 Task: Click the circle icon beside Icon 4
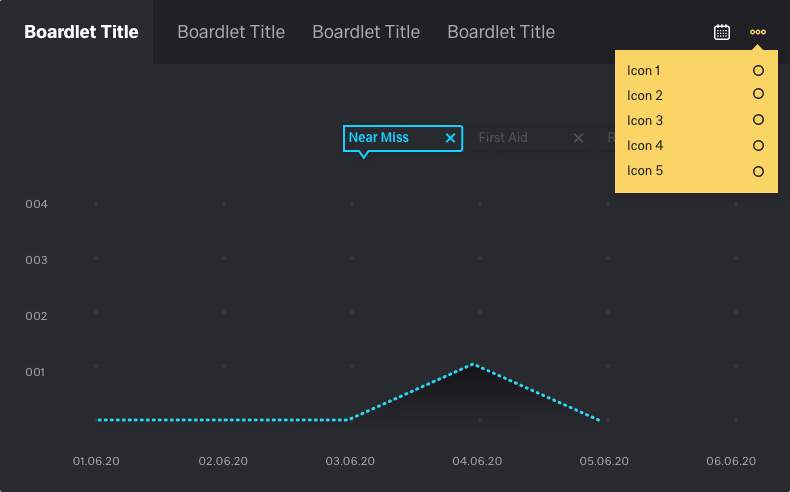click(x=758, y=145)
